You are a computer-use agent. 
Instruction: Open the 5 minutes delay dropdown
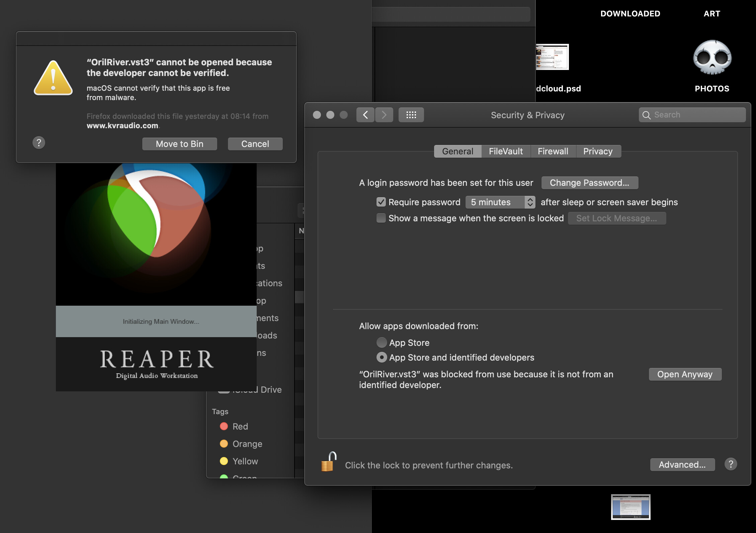[x=500, y=202]
